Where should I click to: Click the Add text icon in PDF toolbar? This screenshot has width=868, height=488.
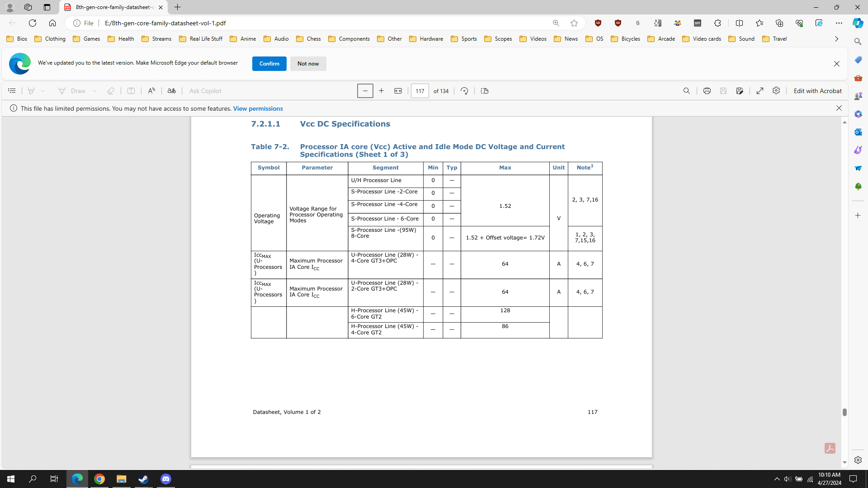(x=131, y=91)
